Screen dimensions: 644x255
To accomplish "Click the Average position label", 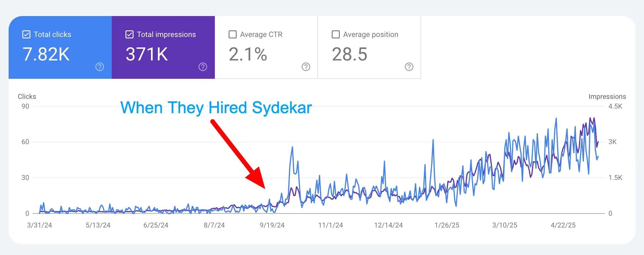I will (x=371, y=35).
